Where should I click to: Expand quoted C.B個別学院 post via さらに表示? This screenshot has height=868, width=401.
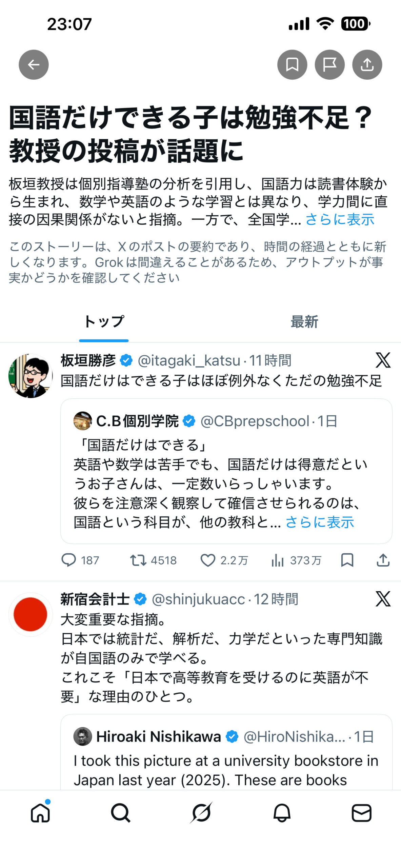click(320, 522)
